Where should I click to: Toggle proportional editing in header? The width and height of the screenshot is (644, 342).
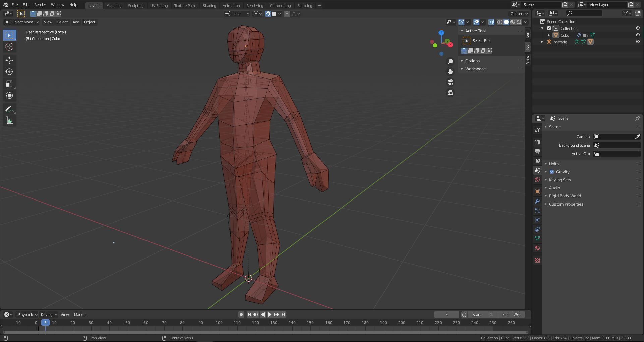(287, 14)
